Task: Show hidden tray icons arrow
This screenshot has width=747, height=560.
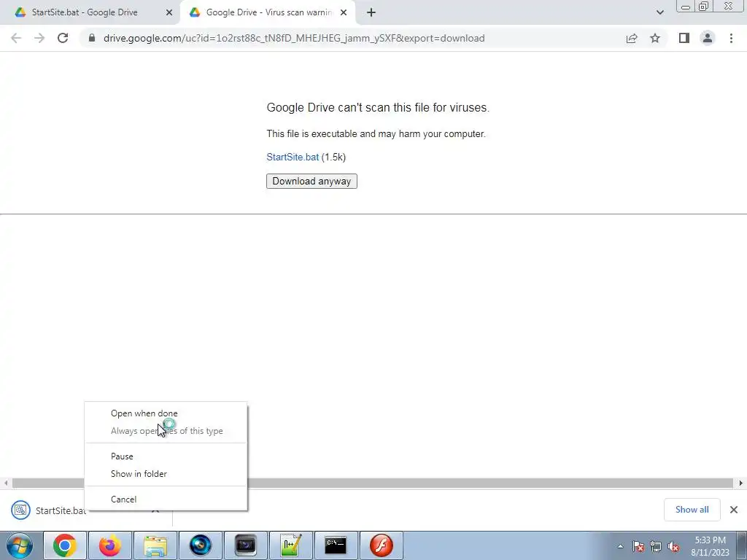Action: (x=620, y=546)
